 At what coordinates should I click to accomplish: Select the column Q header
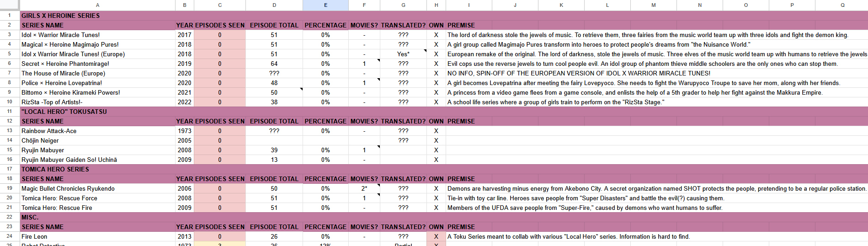[x=842, y=5]
